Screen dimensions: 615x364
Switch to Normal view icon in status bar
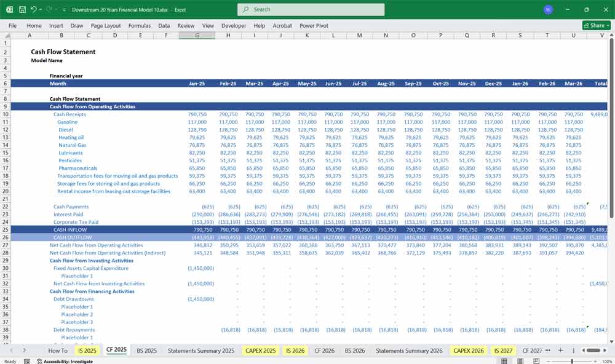pos(504,360)
